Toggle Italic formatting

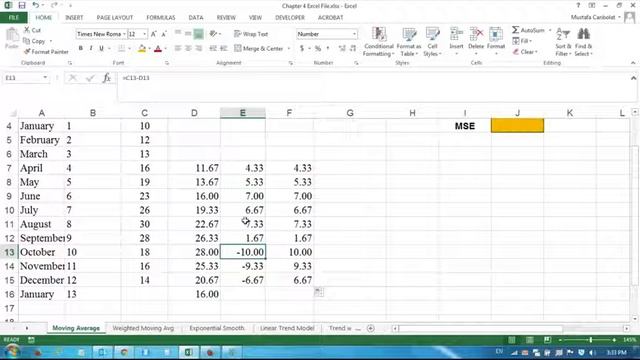pos(91,48)
